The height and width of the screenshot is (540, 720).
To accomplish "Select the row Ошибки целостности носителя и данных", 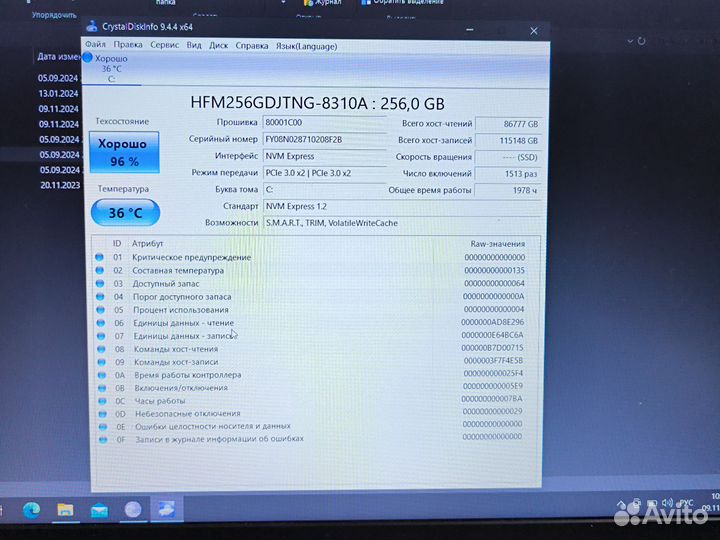I will point(310,426).
